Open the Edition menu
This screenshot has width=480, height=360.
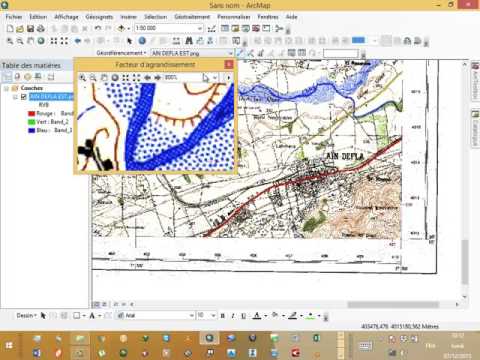(38, 17)
